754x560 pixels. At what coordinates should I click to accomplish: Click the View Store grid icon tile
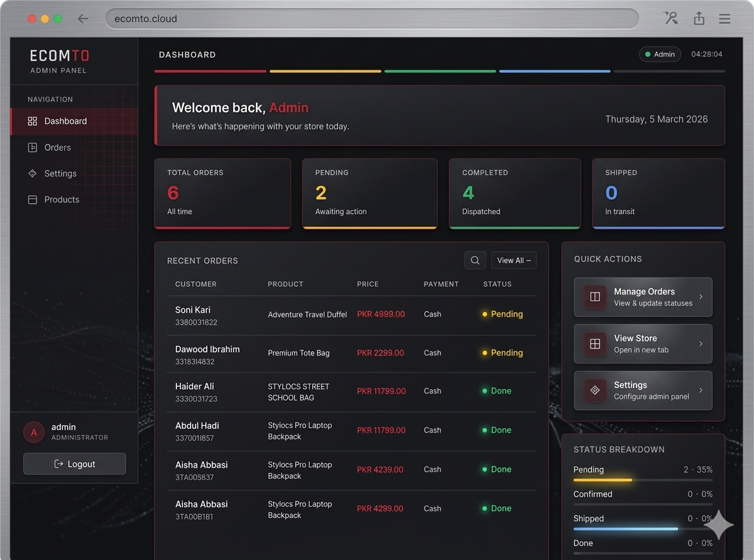pos(595,344)
